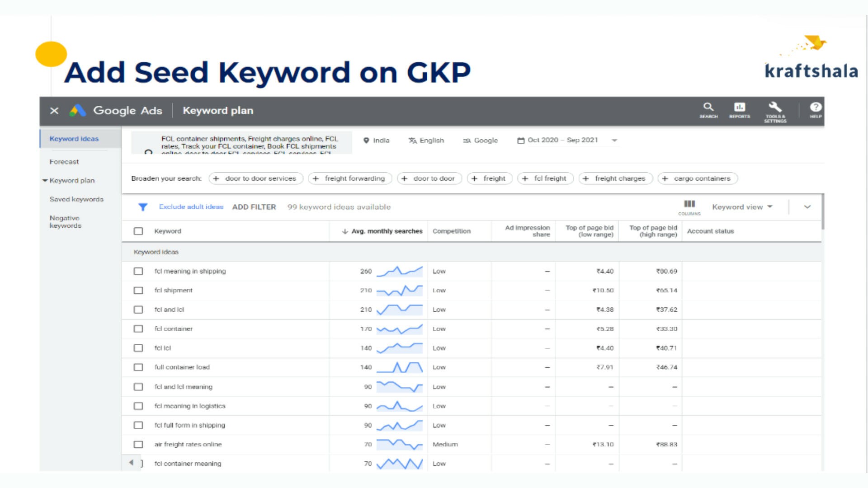The width and height of the screenshot is (868, 488).
Task: Check the box for fcl container
Action: pyautogui.click(x=138, y=329)
